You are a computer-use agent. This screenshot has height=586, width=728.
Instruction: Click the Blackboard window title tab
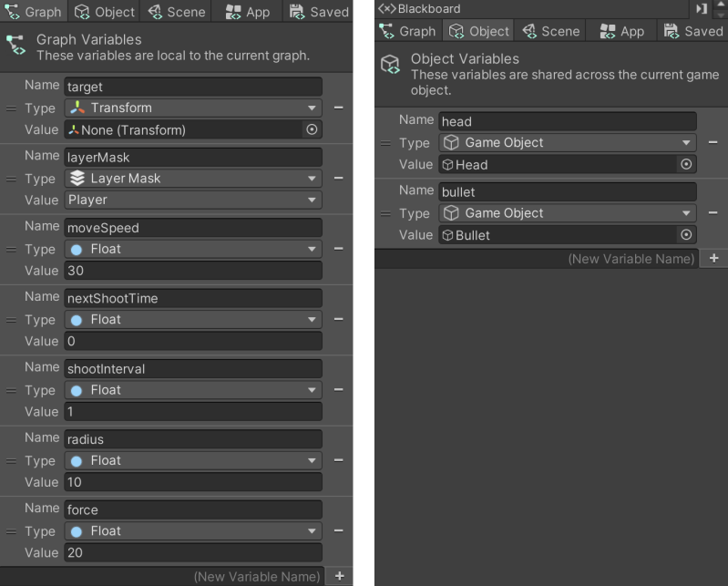pos(420,9)
